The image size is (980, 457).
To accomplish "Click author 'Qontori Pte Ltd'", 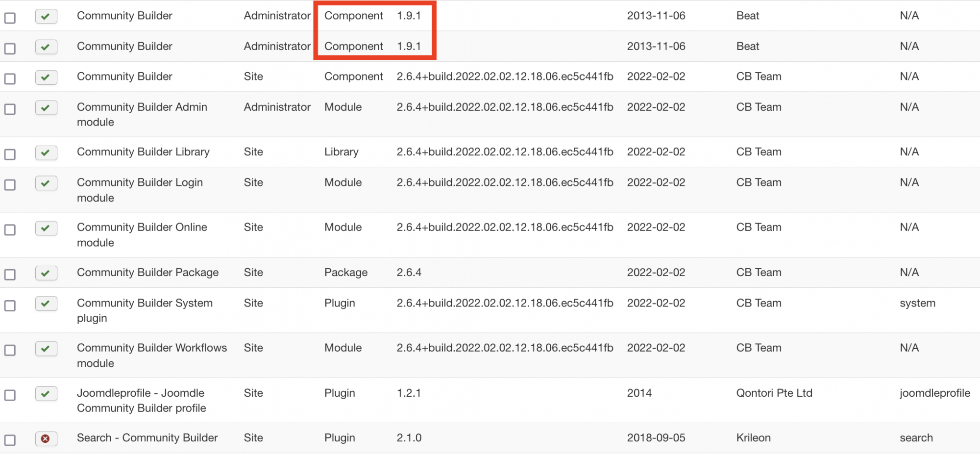I will pyautogui.click(x=774, y=393).
